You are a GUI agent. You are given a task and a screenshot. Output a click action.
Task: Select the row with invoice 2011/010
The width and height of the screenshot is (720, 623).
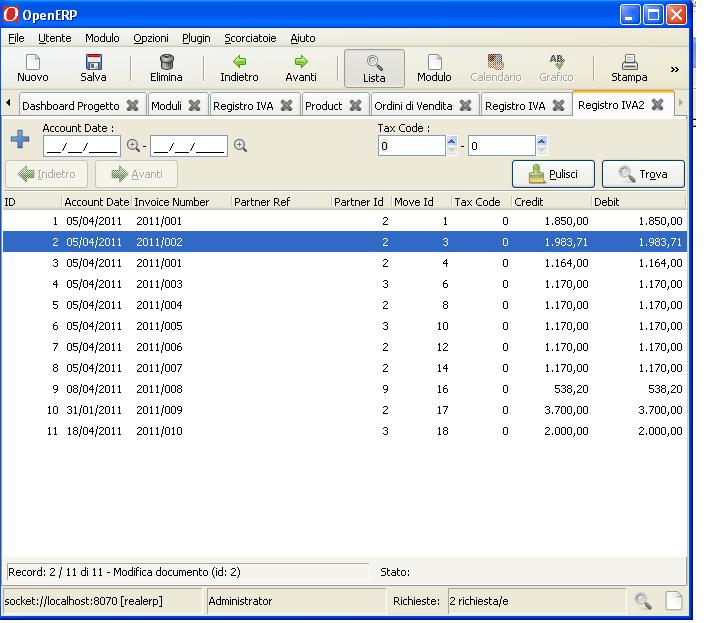pos(345,432)
